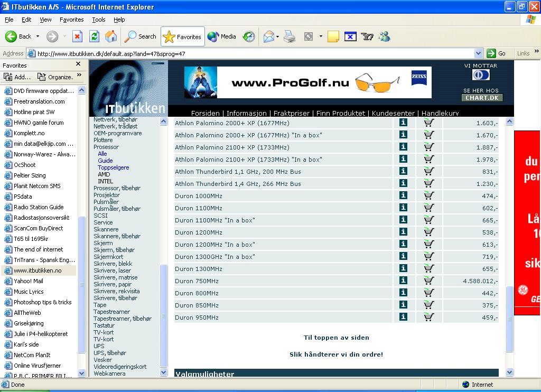Open info for Duron 1000MHz
The width and height of the screenshot is (541, 392).
pos(403,195)
